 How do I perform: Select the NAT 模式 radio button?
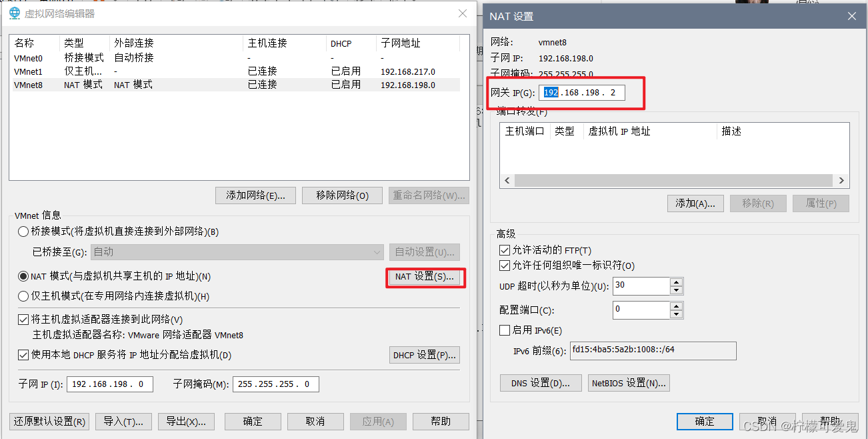click(23, 276)
